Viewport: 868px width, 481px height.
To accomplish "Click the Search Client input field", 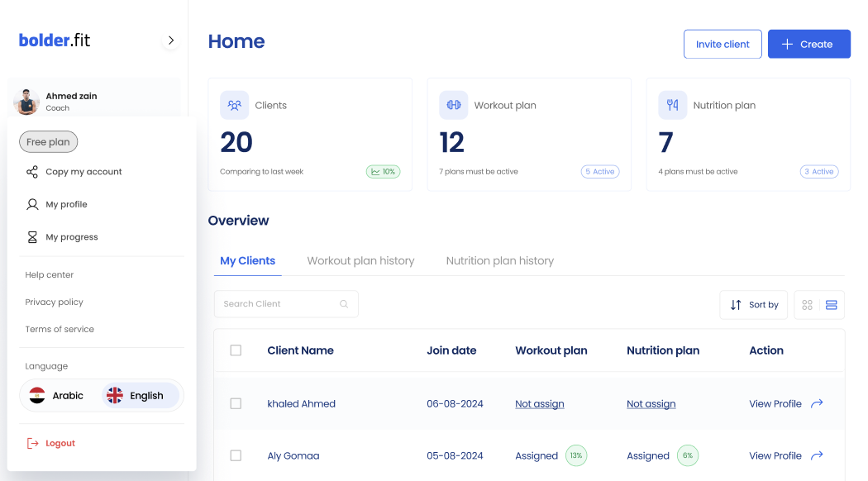I will (278, 304).
